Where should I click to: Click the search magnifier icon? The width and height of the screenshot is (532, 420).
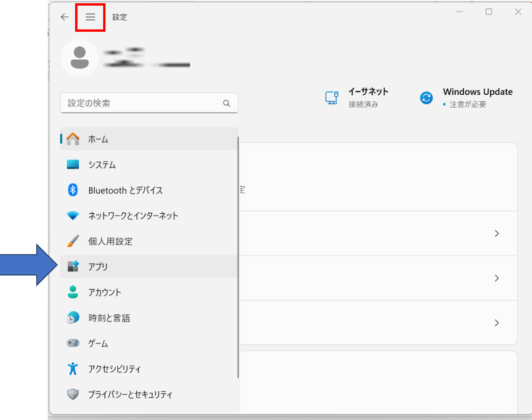[x=226, y=104]
